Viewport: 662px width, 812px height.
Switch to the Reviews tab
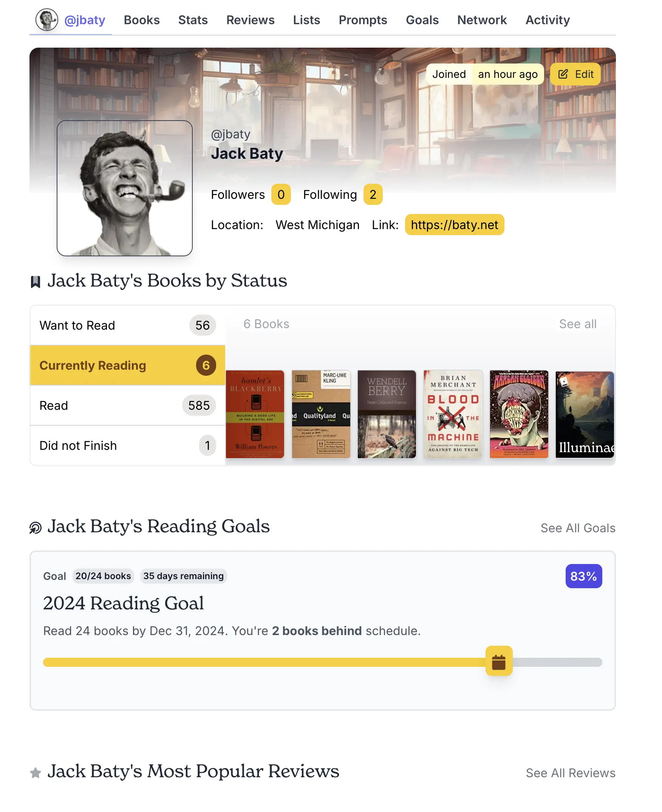click(250, 20)
